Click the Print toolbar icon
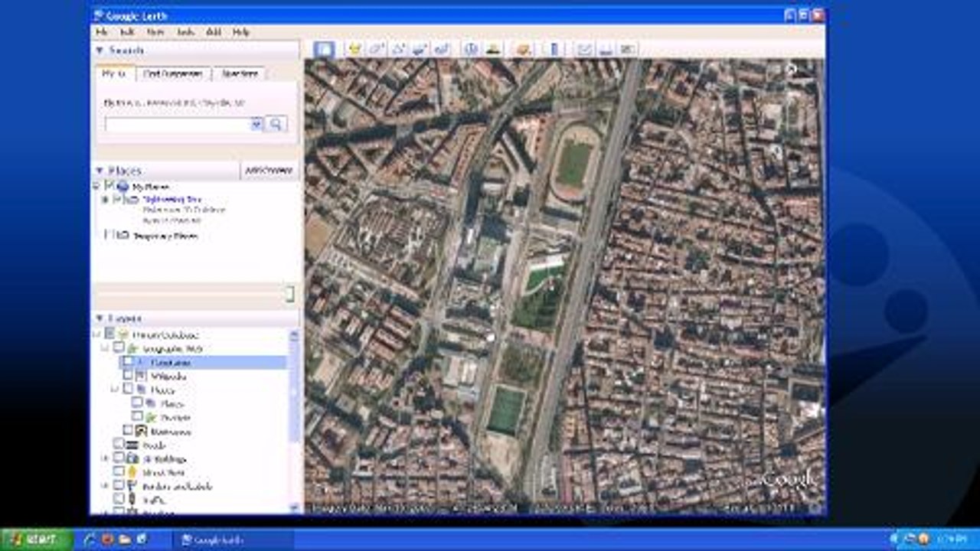This screenshot has width=980, height=551. [606, 49]
